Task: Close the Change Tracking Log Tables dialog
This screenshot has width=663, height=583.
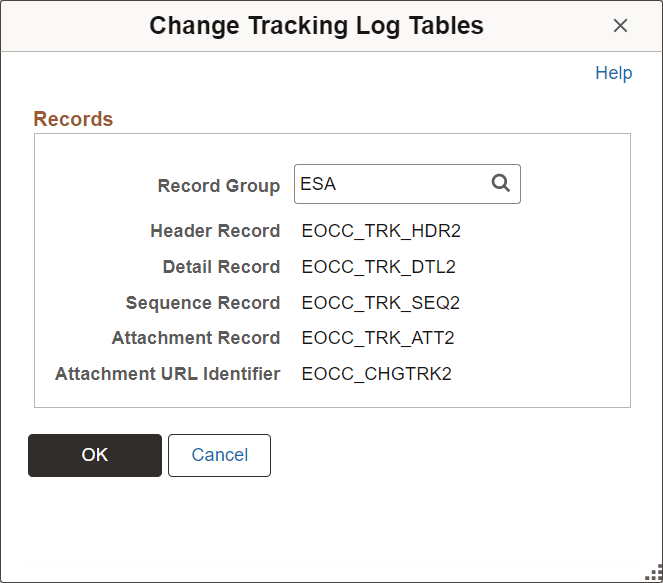Action: click(x=620, y=26)
